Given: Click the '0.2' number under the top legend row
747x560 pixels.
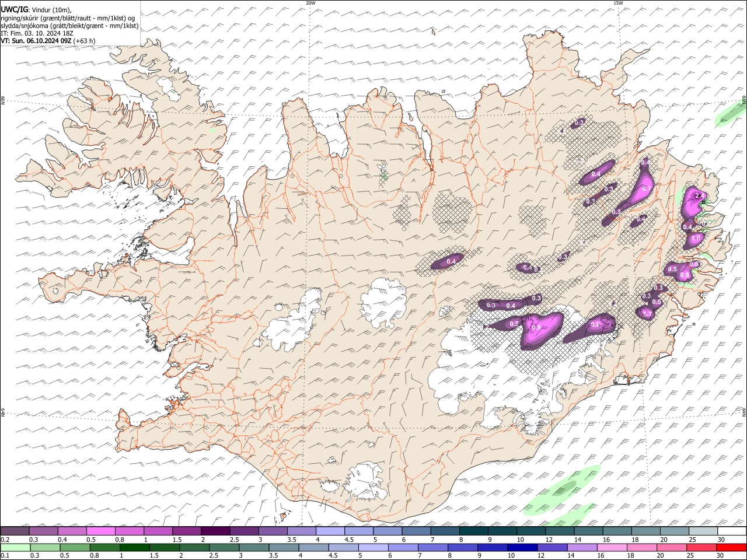Looking at the screenshot, I should [x=5, y=540].
